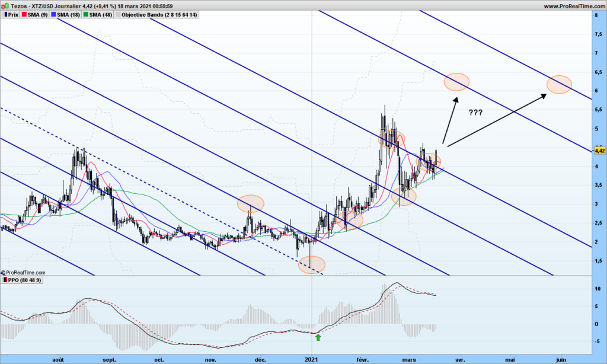
Task: Pick the green SMA (48) color swatch
Action: (85, 15)
